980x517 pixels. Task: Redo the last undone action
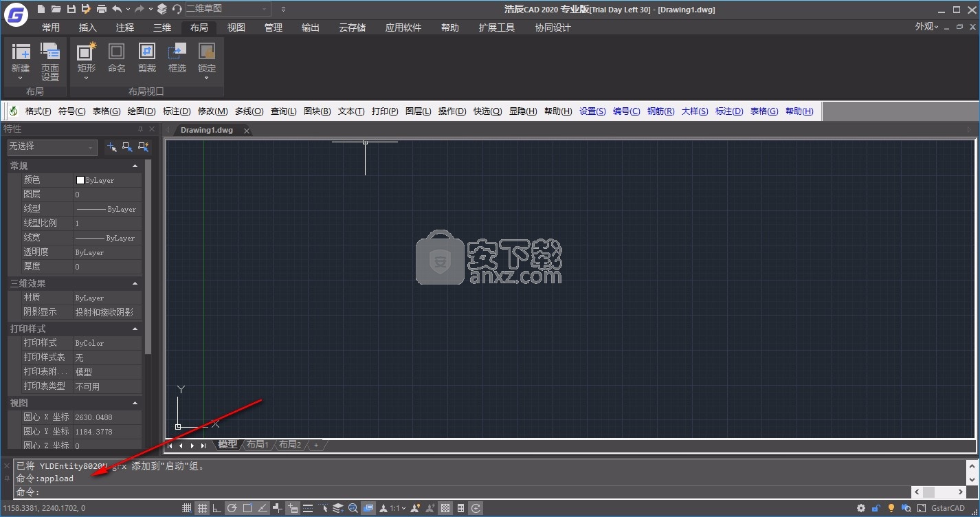pyautogui.click(x=140, y=9)
